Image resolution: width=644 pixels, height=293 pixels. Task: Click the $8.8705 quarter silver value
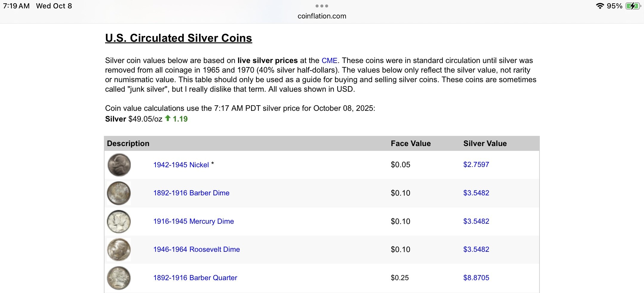[476, 278]
